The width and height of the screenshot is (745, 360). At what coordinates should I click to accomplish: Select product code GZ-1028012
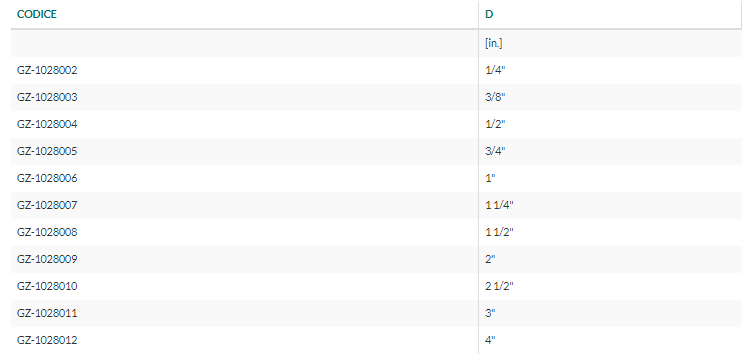coord(47,341)
